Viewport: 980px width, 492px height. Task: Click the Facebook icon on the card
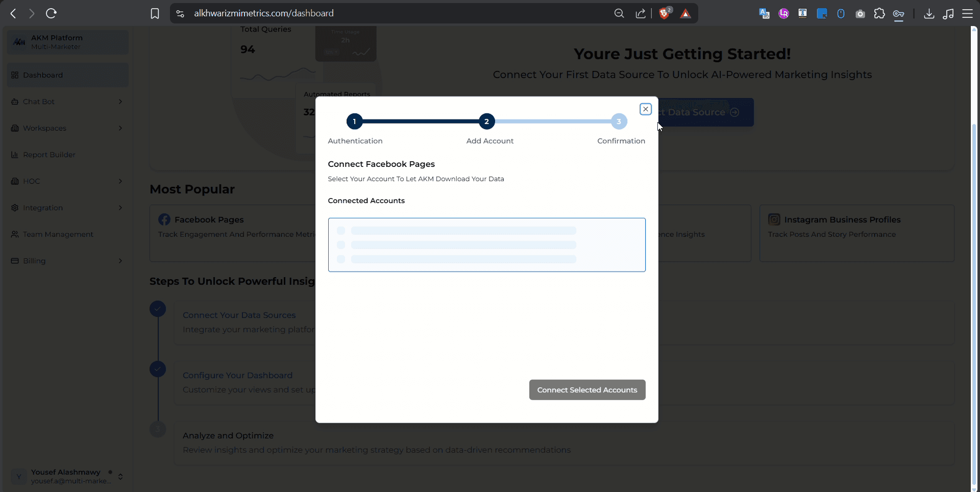[164, 219]
